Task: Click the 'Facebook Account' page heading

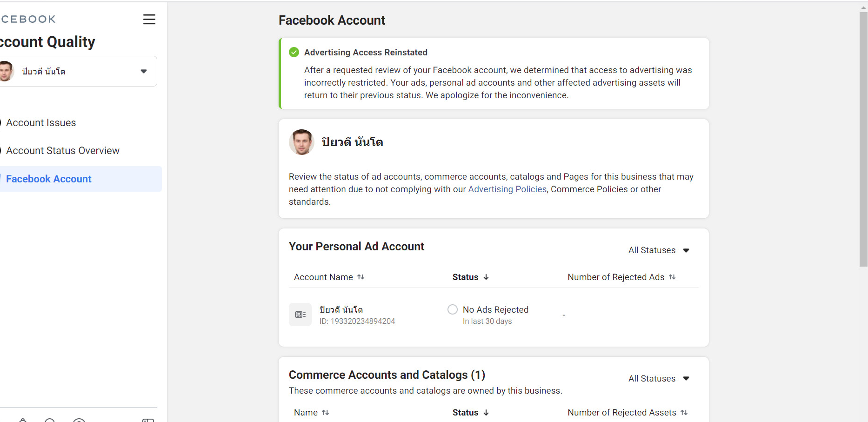Action: pos(332,20)
